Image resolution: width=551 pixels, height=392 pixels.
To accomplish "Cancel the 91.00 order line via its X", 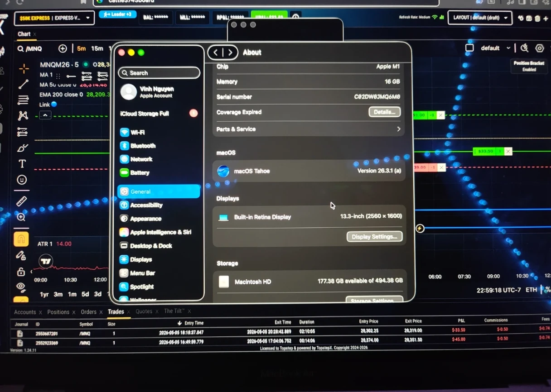I will 440,115.
